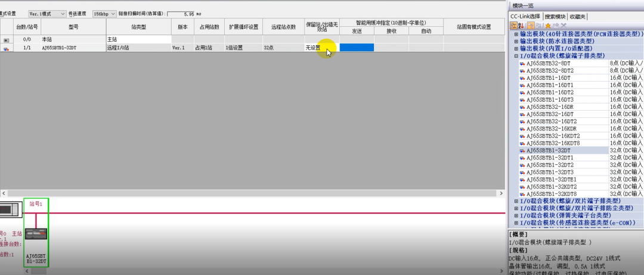The image size is (644, 275).
Task: Open the 156kbp transmission speed dropdown
Action: click(x=104, y=14)
